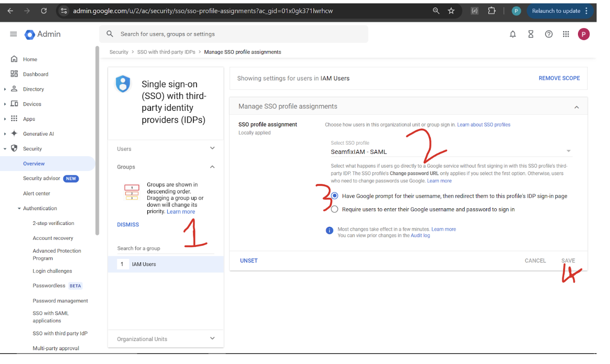Open Account recovery settings
Image resolution: width=610 pixels, height=364 pixels.
click(53, 238)
